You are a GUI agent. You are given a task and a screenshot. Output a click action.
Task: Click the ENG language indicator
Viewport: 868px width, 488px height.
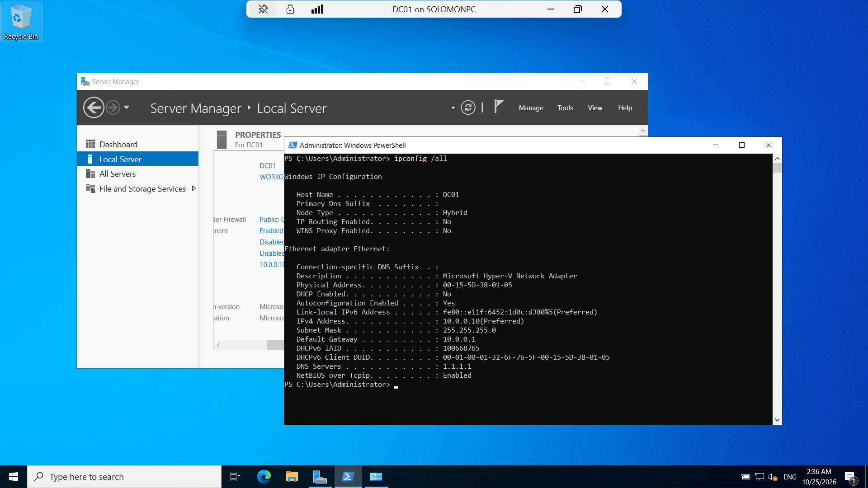coord(790,477)
